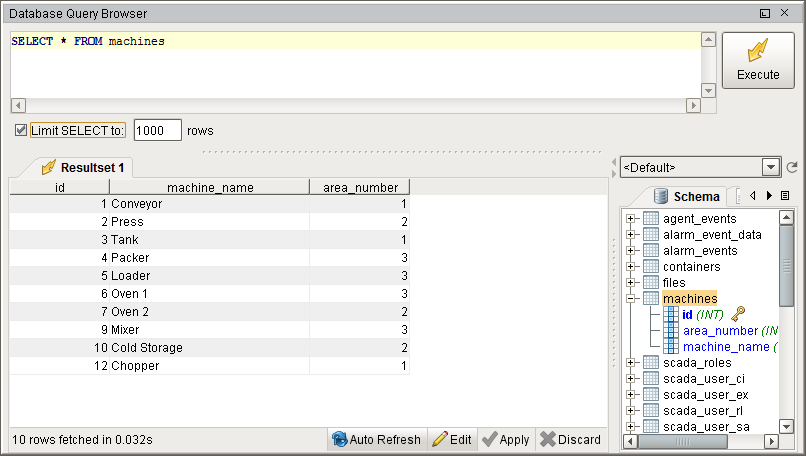Enable Edit mode for the results

coord(452,440)
